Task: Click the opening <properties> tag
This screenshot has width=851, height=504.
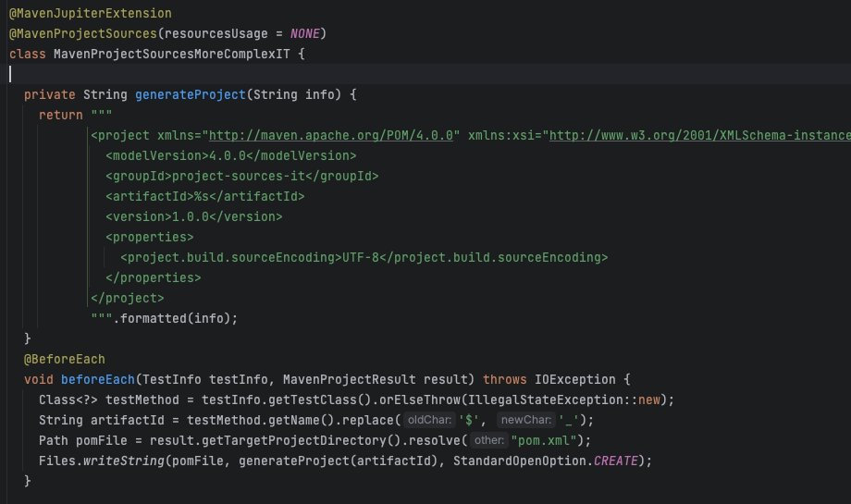Action: [x=149, y=237]
